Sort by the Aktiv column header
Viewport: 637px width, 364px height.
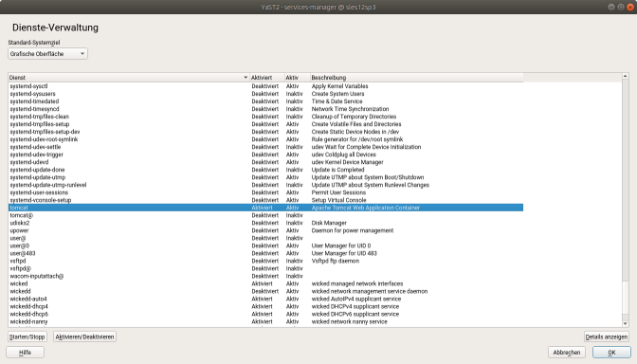[297, 77]
